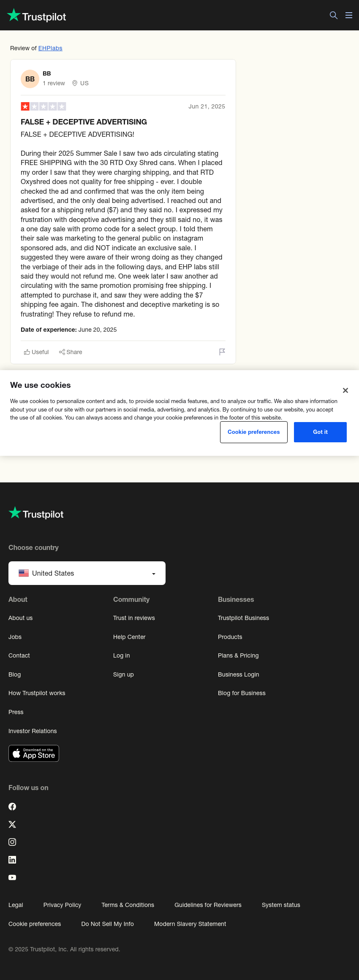Open Investor Relations link
359x980 pixels.
point(33,731)
